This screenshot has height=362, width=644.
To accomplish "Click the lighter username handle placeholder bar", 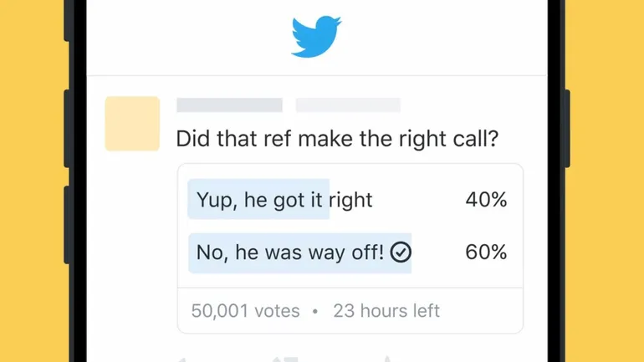I will coord(348,105).
